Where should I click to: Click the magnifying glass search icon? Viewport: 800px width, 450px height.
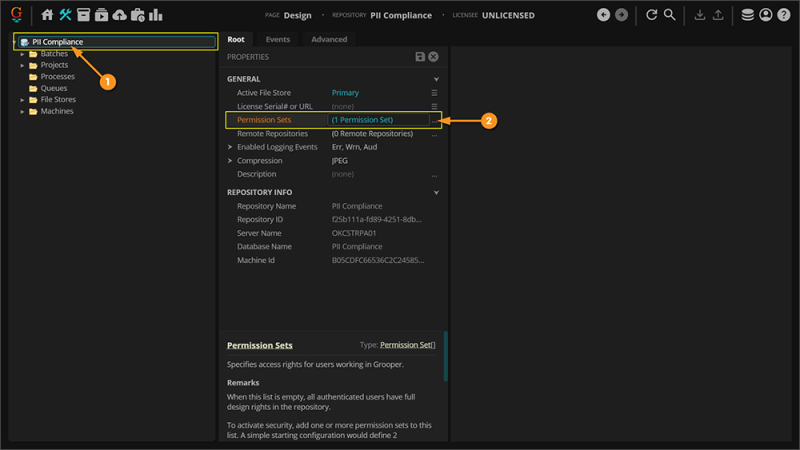pyautogui.click(x=670, y=15)
